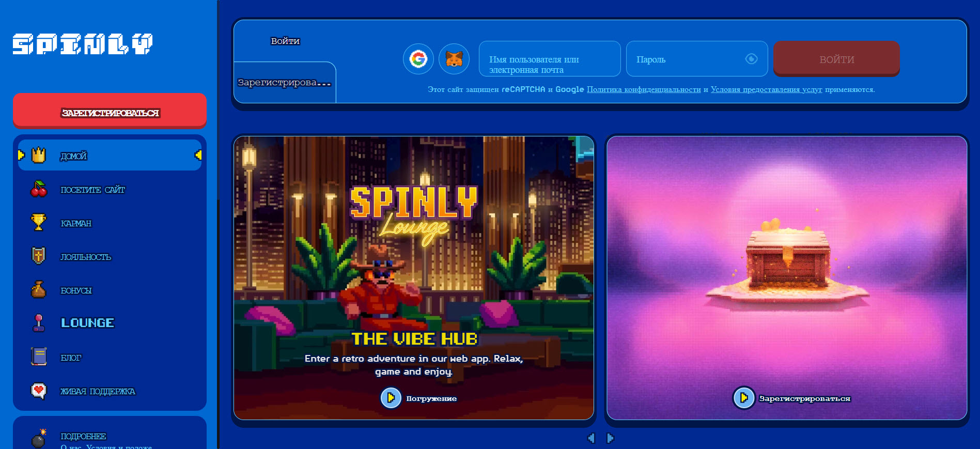
Task: Open the КАРМАН menu entry
Action: (110, 223)
